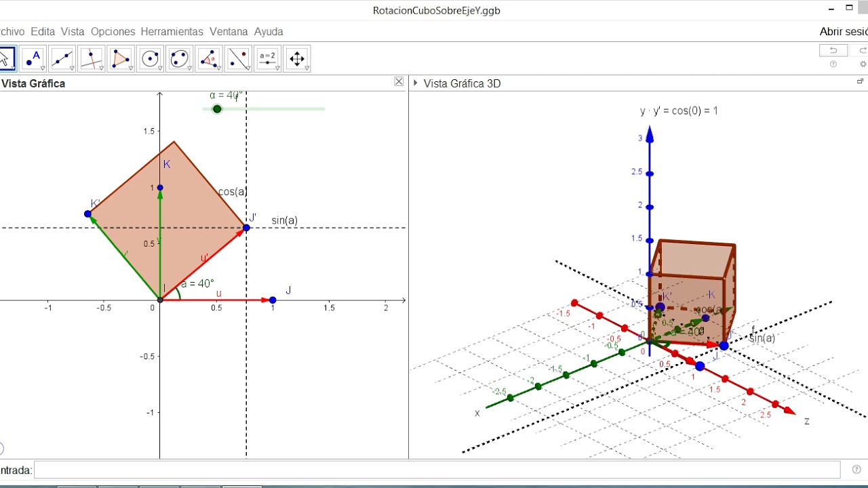Select the Circle with center tool
The height and width of the screenshot is (488, 868).
pos(150,58)
